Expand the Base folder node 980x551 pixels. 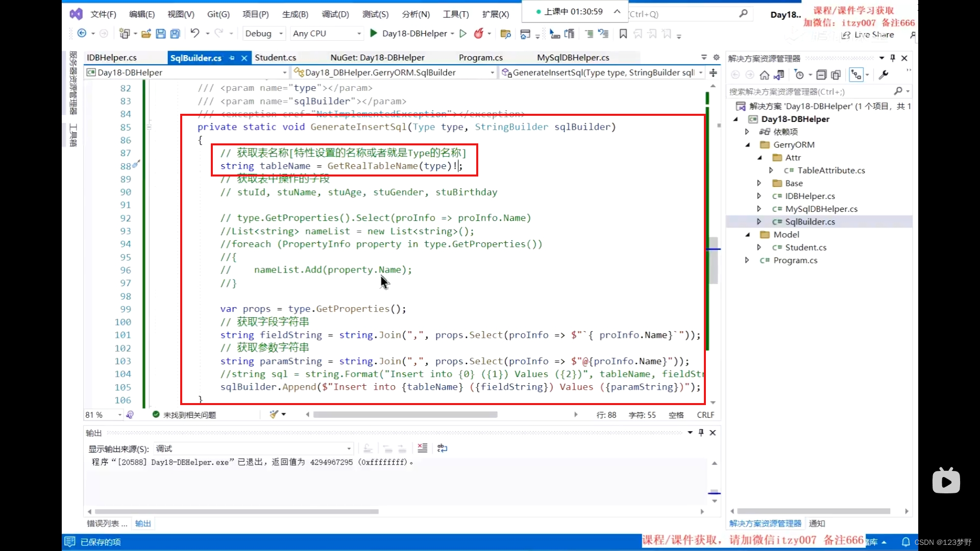pos(759,183)
